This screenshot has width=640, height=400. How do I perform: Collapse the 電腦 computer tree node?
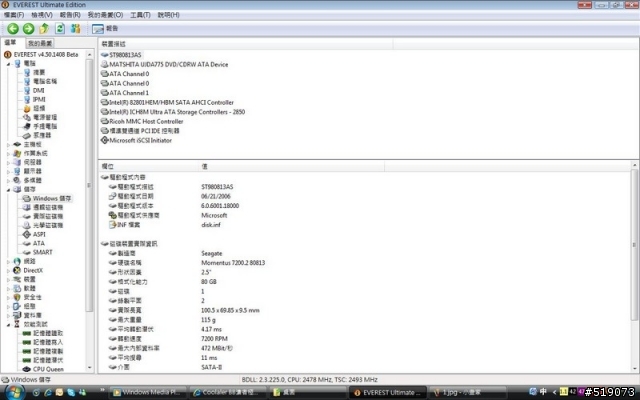[8, 64]
